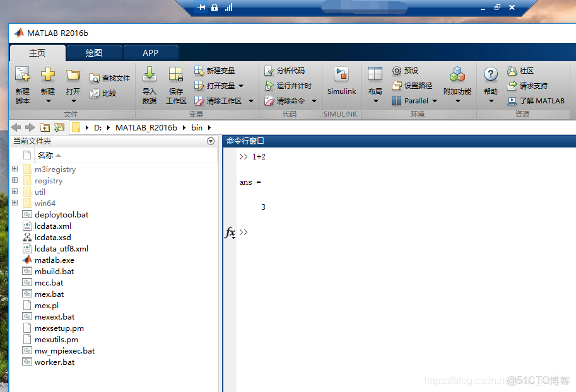Viewport: 576px width, 392px height.
Task: Go forward with the right arrow in address bar
Action: pos(30,127)
